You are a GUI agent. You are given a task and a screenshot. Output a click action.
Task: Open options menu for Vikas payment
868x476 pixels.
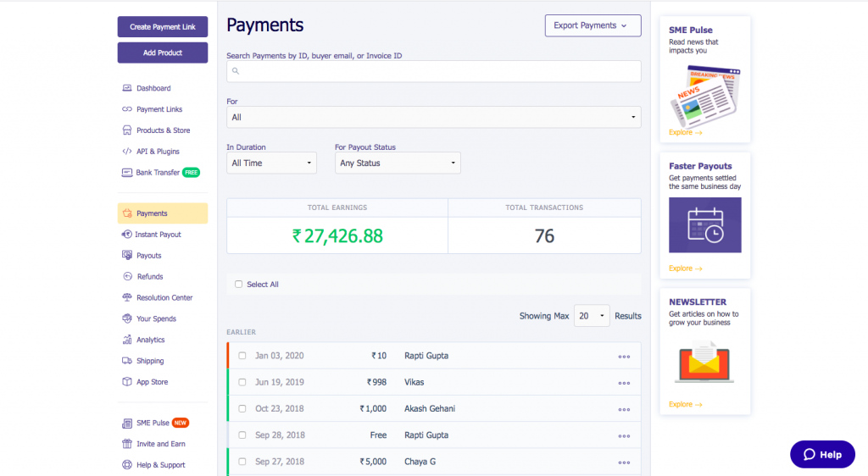624,383
